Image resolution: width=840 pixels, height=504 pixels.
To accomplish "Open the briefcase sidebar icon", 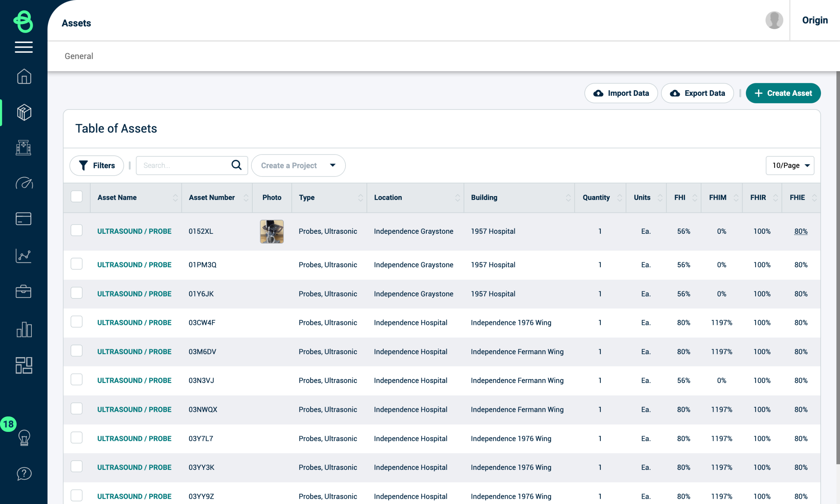I will tap(23, 292).
